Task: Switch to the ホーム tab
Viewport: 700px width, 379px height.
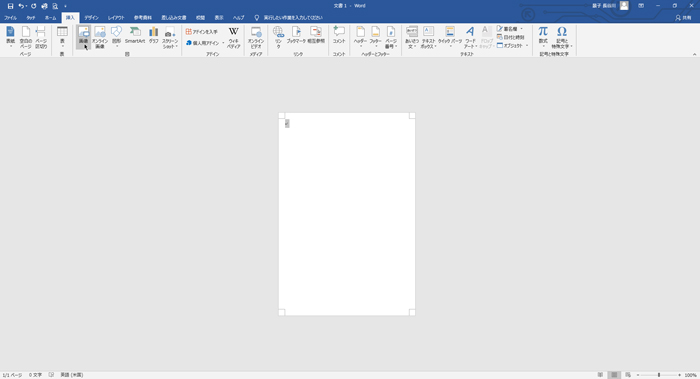Action: 50,18
